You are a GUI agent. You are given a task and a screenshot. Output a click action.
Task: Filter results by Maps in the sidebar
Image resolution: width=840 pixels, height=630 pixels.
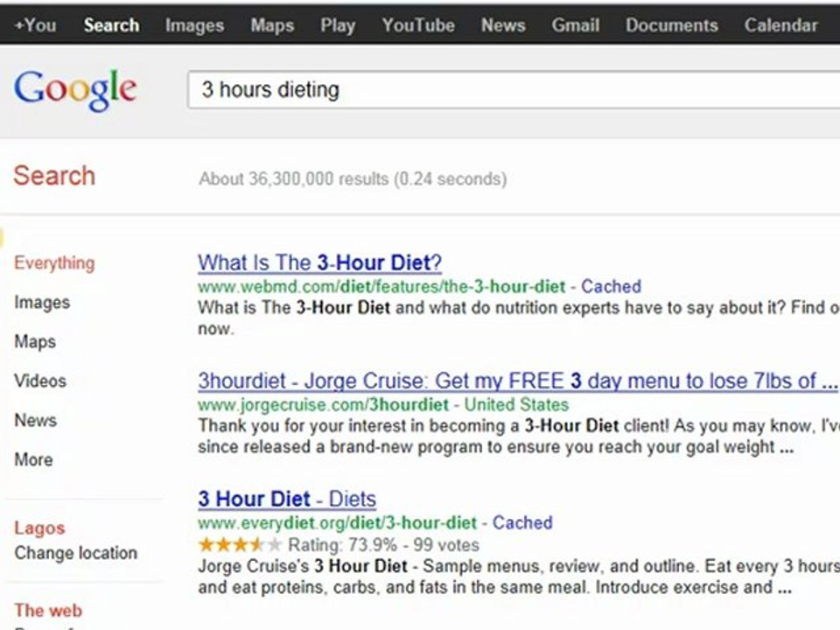point(35,342)
